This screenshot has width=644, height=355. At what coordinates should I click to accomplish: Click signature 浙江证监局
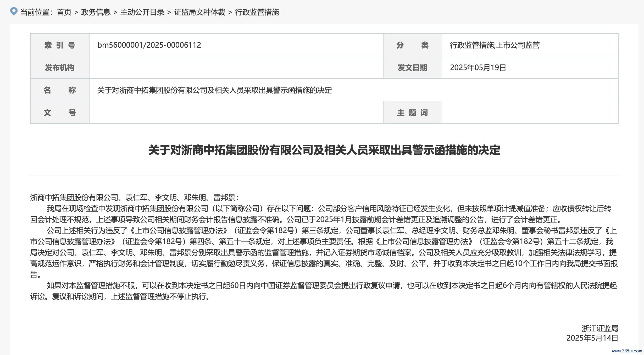600,328
